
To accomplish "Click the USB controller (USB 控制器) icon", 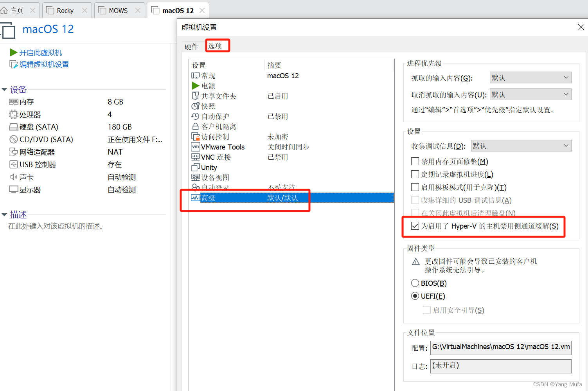I will click(x=14, y=164).
